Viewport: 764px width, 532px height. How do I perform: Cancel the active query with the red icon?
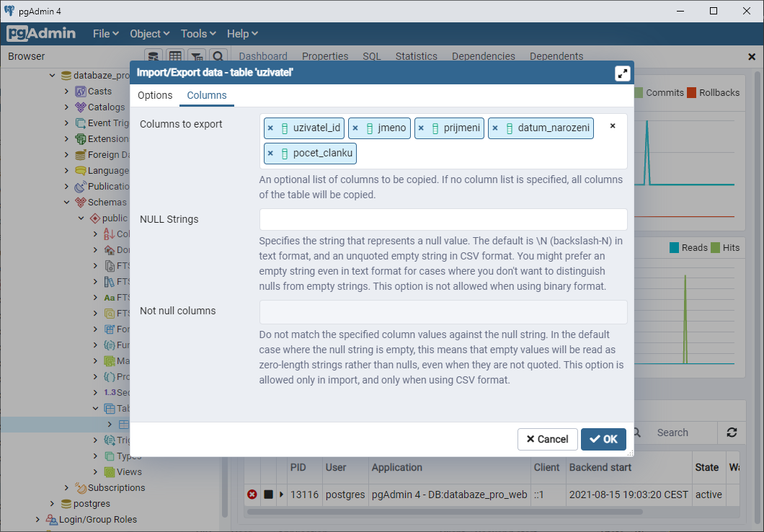(x=252, y=495)
